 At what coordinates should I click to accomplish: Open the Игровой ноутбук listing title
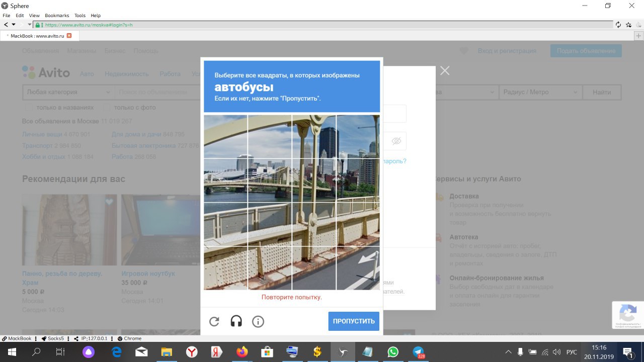click(x=148, y=274)
